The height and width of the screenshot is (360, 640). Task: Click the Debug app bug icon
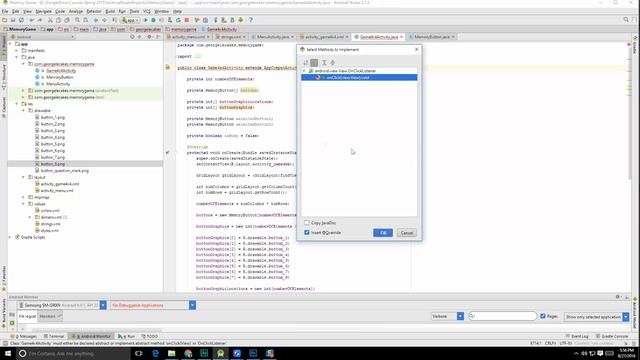(153, 20)
